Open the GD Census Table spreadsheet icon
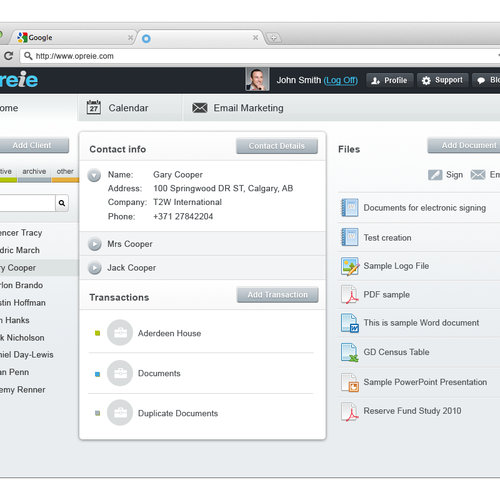This screenshot has width=500, height=500. tap(349, 352)
